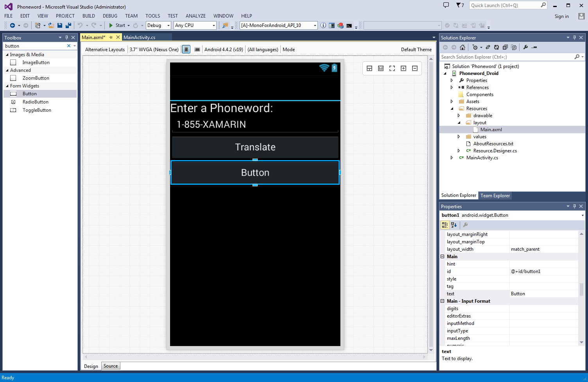Expand the drawable folder node
Viewport: 588px width, 382px height.
pos(459,116)
